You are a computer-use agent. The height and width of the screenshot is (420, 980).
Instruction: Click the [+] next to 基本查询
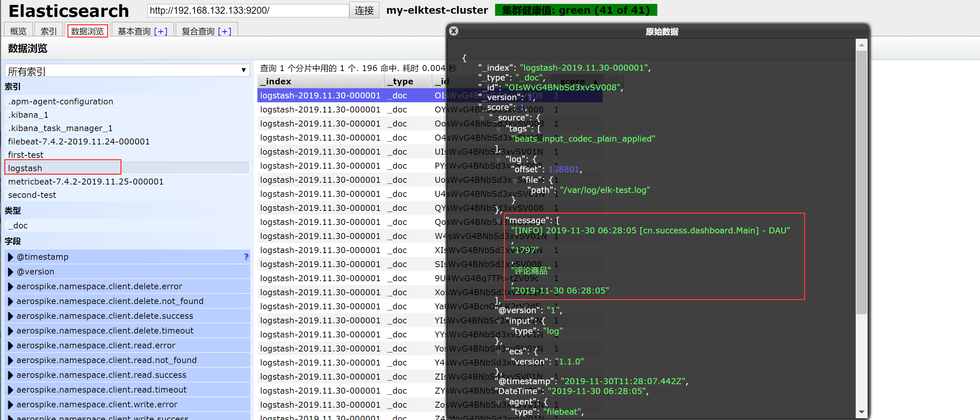pyautogui.click(x=160, y=32)
